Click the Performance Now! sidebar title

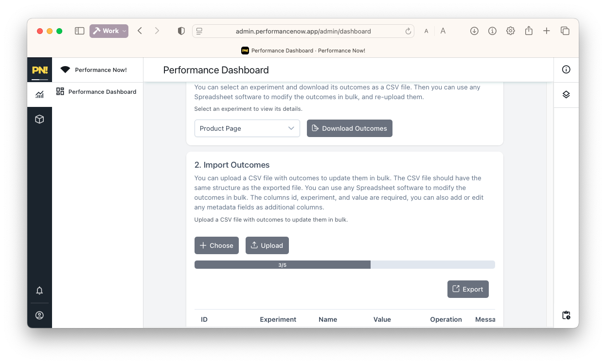[101, 70]
